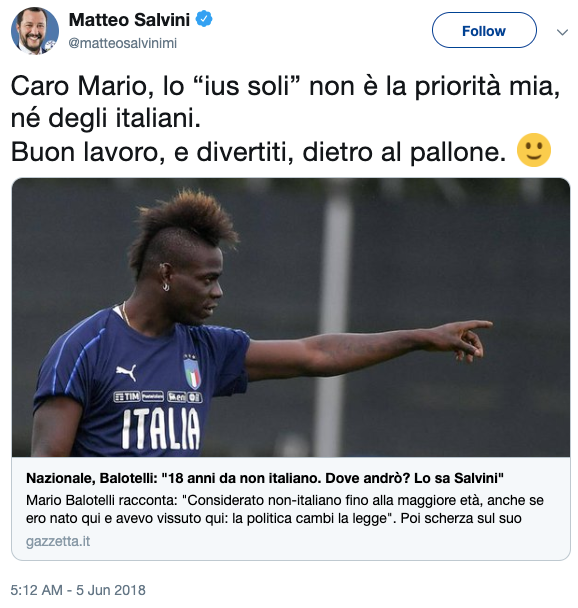Image resolution: width=578 pixels, height=608 pixels.
Task: Click the TIM sponsor logo on the jersey
Action: 127,396
